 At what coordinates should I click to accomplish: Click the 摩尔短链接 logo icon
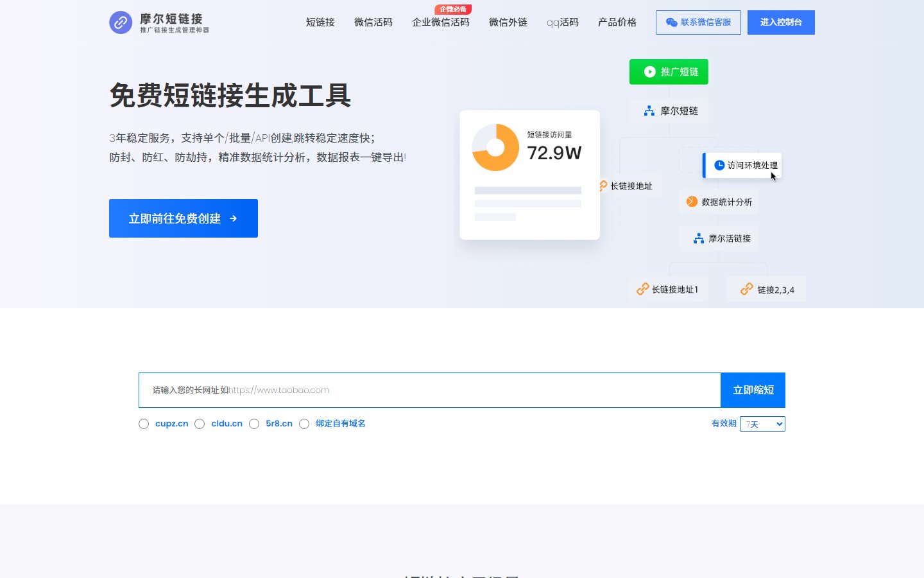tap(121, 22)
